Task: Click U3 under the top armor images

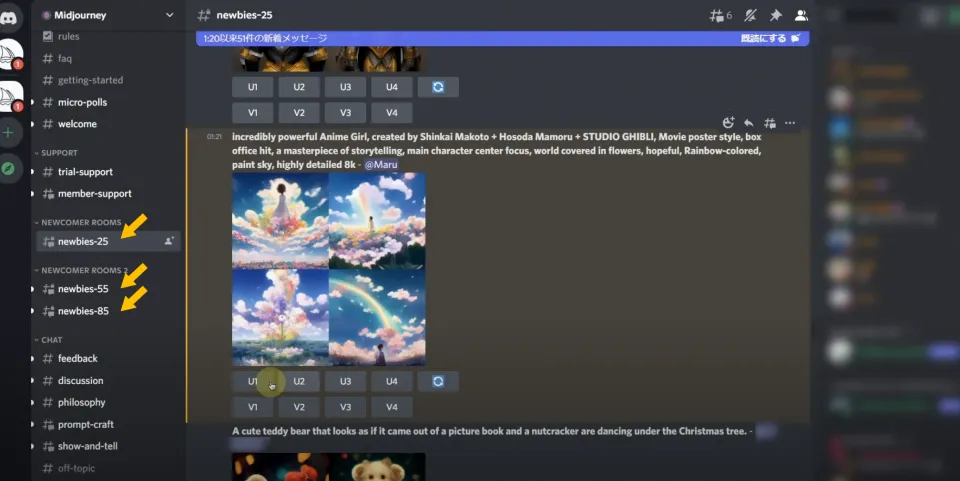Action: pos(345,87)
